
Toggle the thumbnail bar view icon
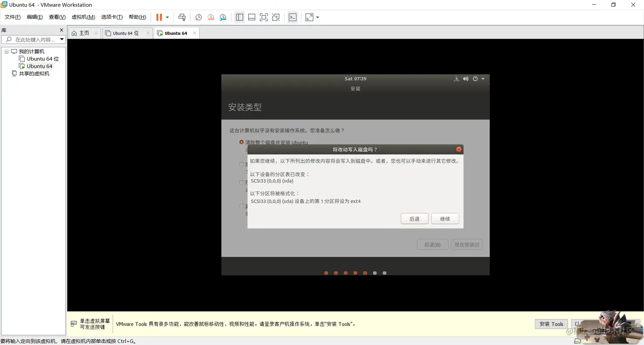252,17
